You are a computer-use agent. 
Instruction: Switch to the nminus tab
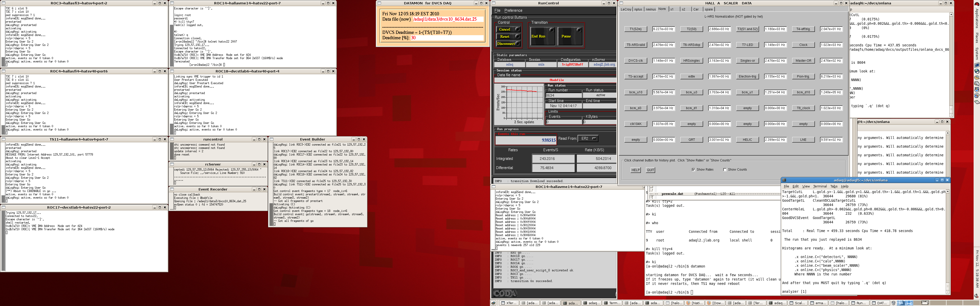[651, 9]
